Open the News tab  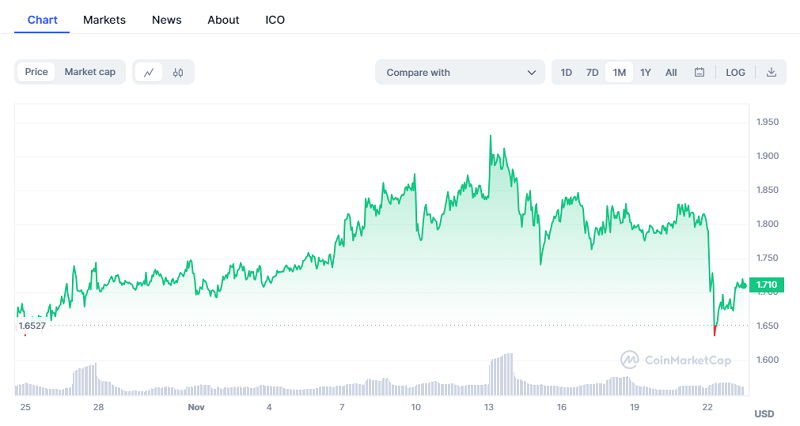tap(166, 20)
